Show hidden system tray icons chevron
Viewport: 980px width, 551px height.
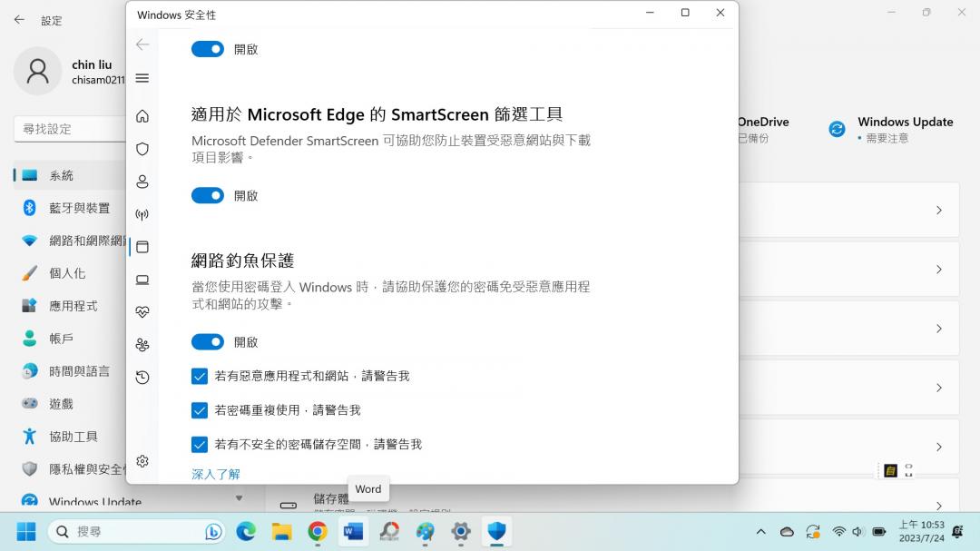[760, 531]
